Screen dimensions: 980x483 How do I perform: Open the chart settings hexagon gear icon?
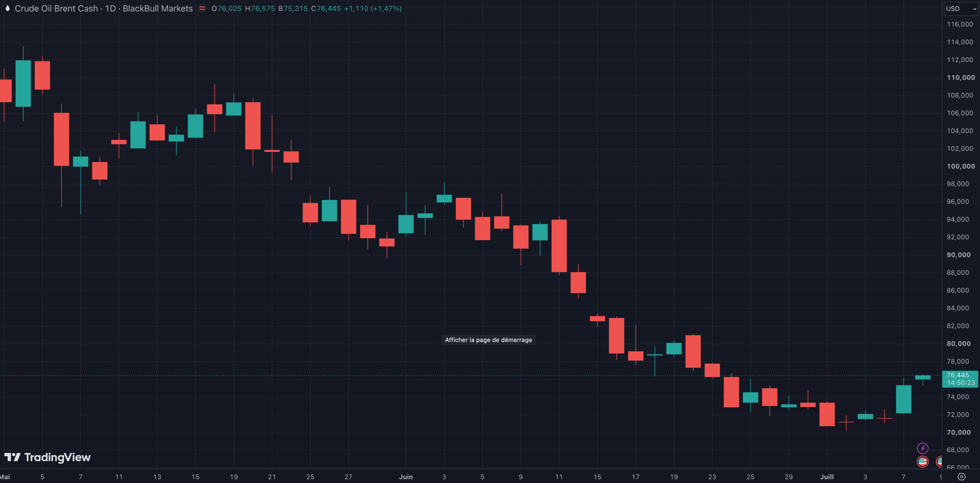(961, 476)
